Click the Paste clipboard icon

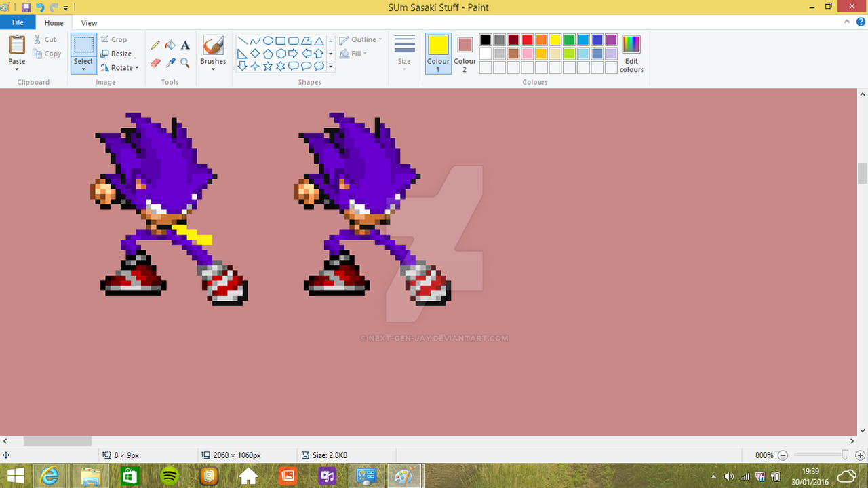click(17, 45)
